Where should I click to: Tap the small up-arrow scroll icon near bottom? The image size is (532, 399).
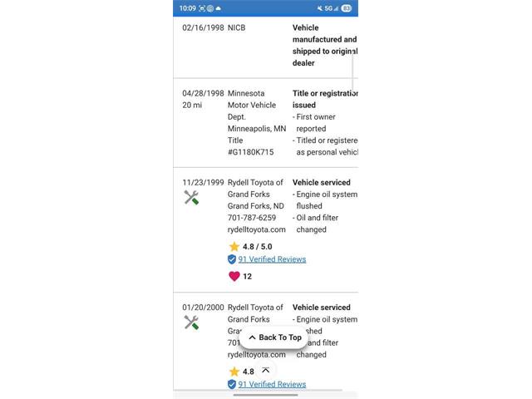(266, 370)
